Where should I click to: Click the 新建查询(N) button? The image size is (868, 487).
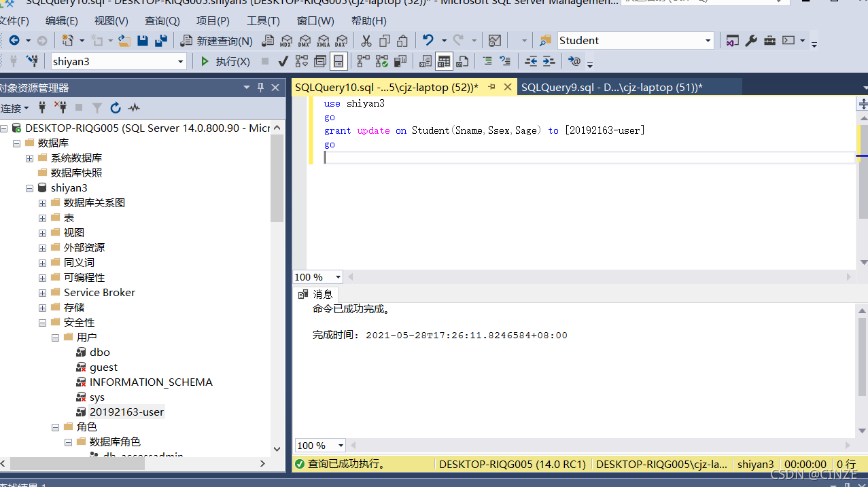[x=217, y=41]
